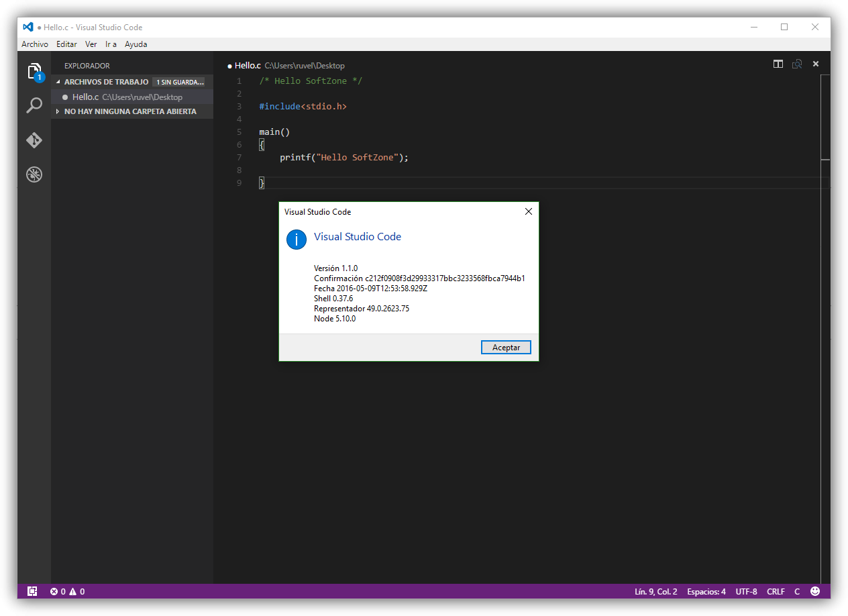Click the comment line Hello SoftZone in code
This screenshot has width=848, height=616.
coord(311,81)
